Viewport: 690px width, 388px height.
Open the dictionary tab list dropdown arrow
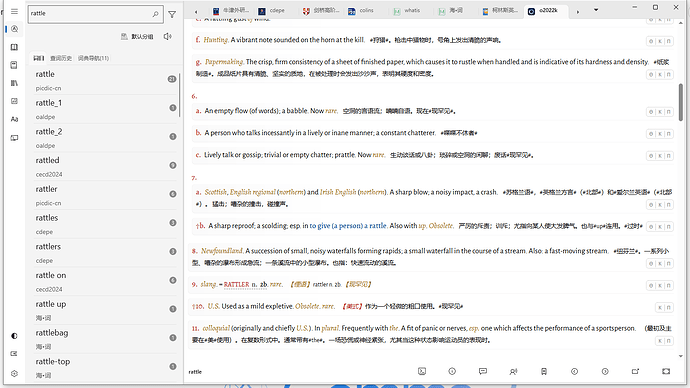coord(596,10)
